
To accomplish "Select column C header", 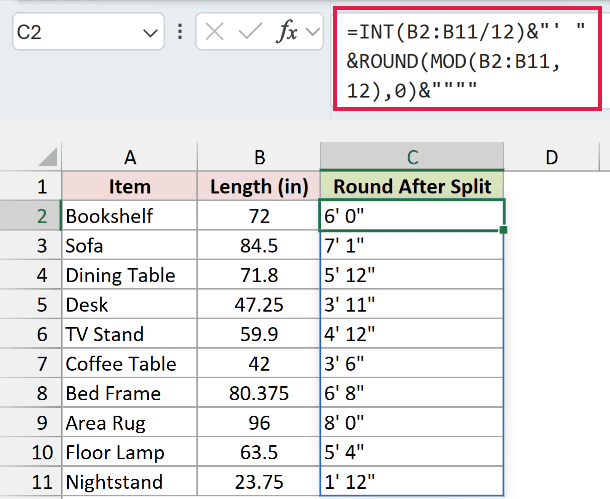I will pyautogui.click(x=412, y=157).
